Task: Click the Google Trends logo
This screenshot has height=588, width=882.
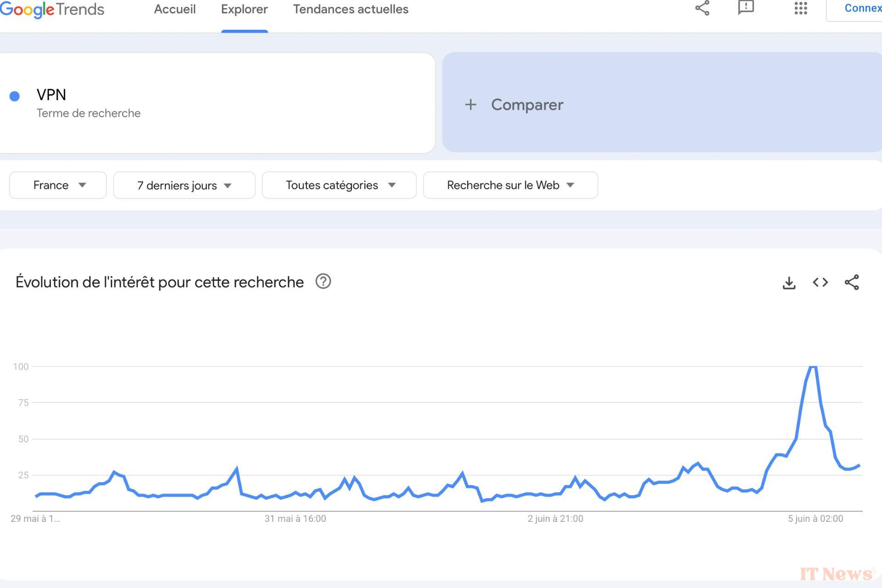Action: click(52, 9)
